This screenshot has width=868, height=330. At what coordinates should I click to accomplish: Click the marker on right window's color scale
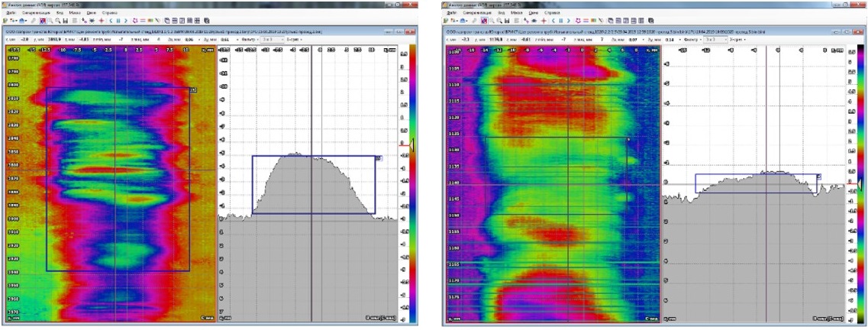862,183
